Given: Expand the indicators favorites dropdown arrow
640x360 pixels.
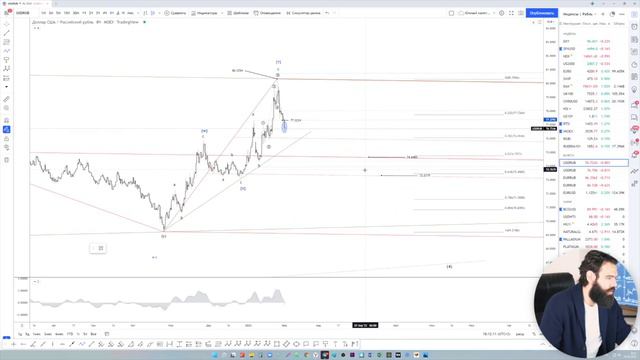Looking at the screenshot, I should (222, 13).
